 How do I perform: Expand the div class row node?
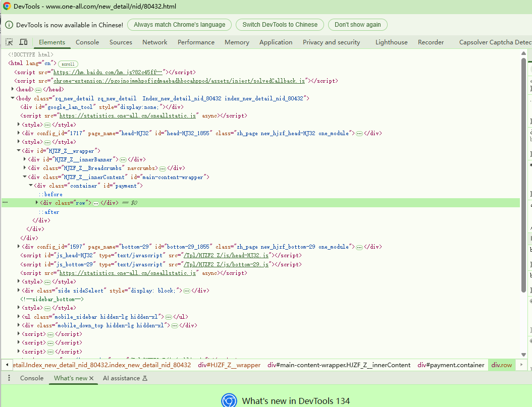[x=37, y=203]
